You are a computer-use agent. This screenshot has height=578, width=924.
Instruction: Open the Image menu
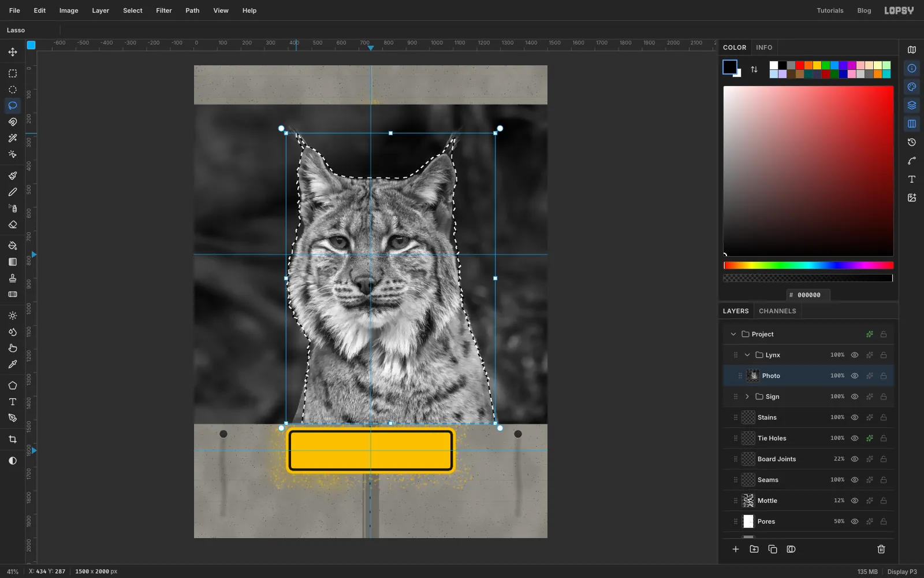[69, 10]
